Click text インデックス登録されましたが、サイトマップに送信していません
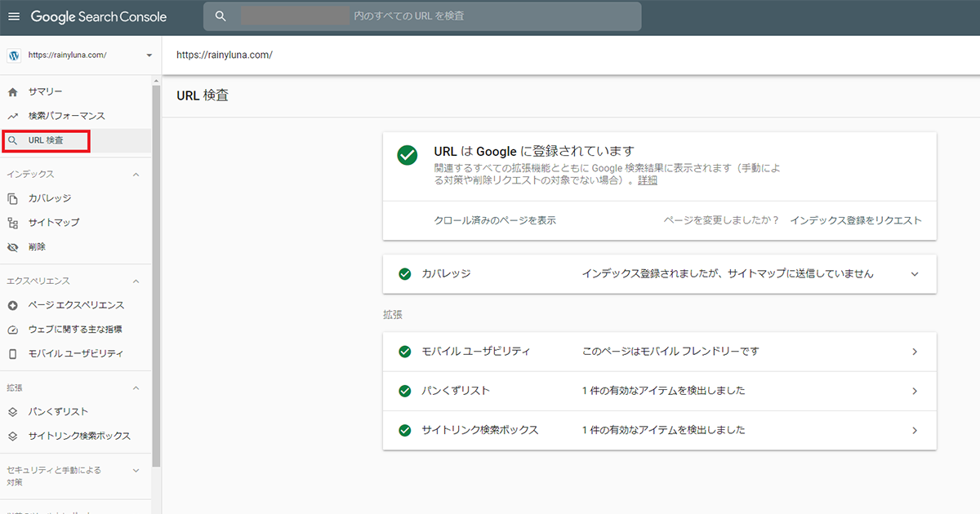Image resolution: width=980 pixels, height=514 pixels. (728, 274)
